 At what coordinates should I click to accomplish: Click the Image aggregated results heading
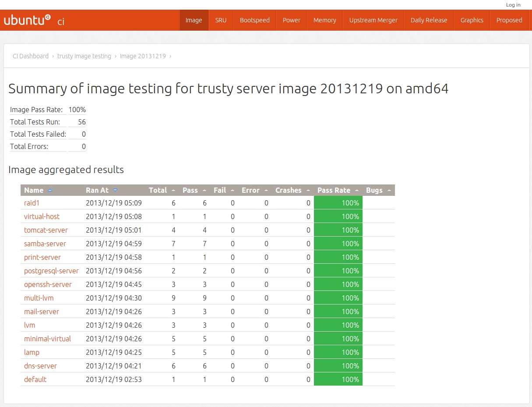point(66,170)
